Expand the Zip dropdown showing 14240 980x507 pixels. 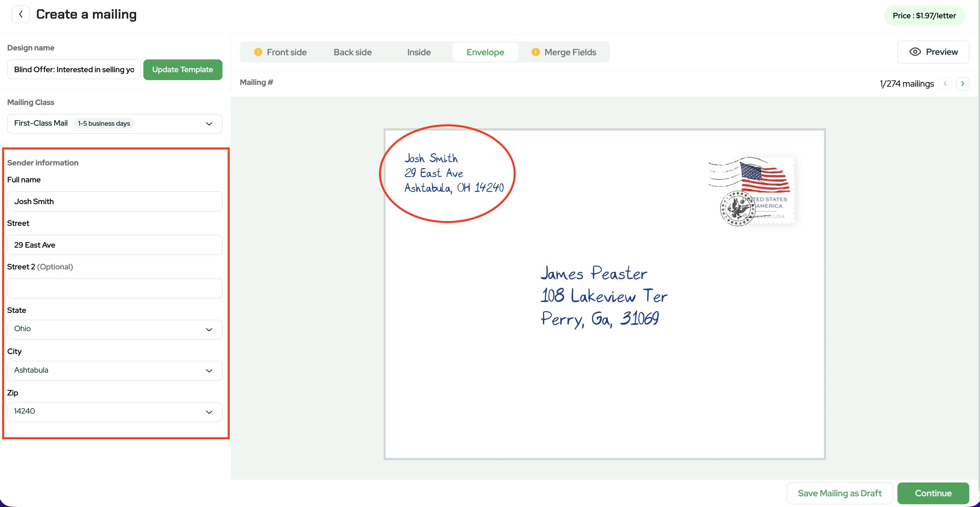point(114,412)
